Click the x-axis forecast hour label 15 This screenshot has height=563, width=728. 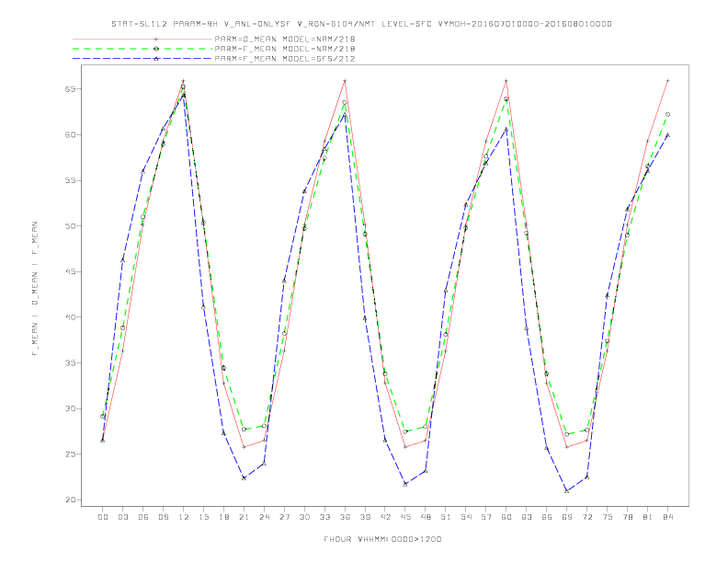pos(203,517)
